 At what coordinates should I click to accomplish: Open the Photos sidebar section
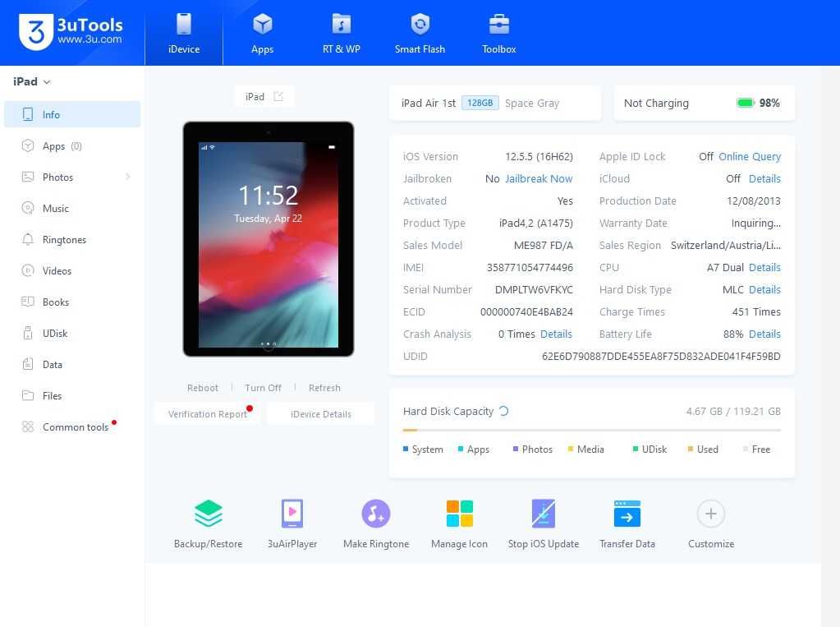tap(72, 177)
